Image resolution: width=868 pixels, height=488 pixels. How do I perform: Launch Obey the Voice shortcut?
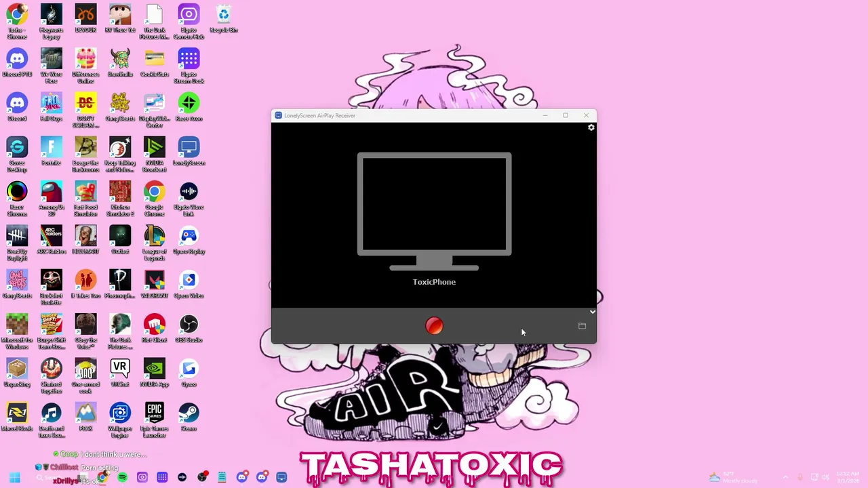85,331
